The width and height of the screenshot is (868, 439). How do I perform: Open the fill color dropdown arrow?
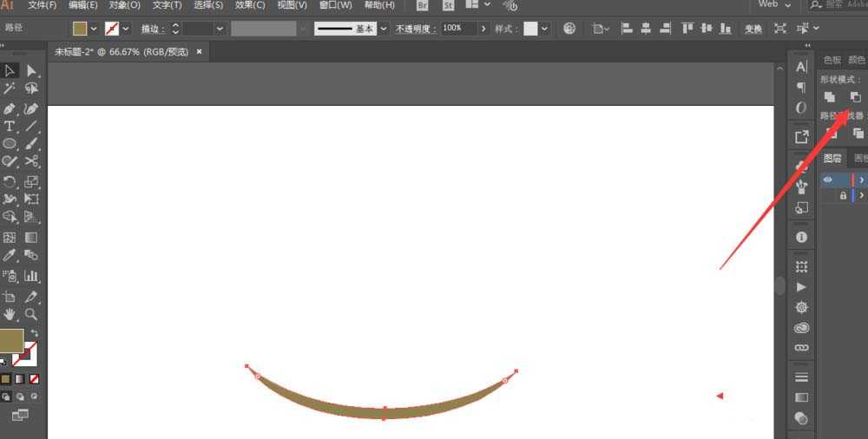point(94,29)
